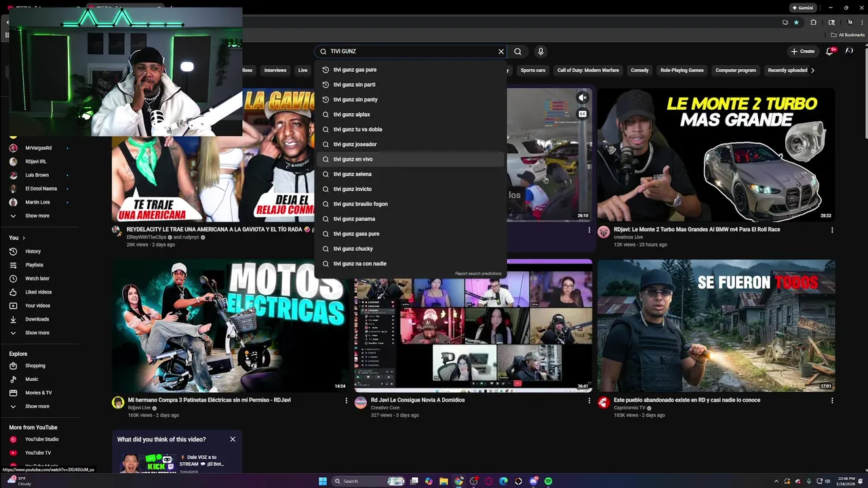Open options menu for BMW m4 turbo video
This screenshot has width=868, height=488.
pyautogui.click(x=832, y=230)
